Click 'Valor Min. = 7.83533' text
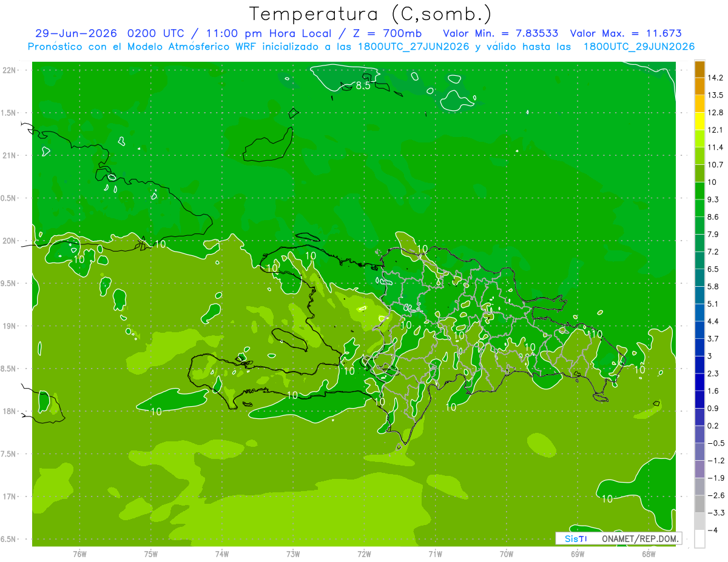Viewport: 728px width, 562px height. point(500,33)
